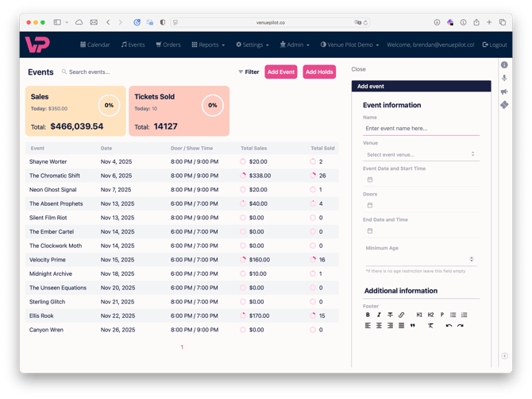Image resolution: width=532 pixels, height=399 pixels.
Task: Undo the last edit in Footer editor
Action: [449, 325]
